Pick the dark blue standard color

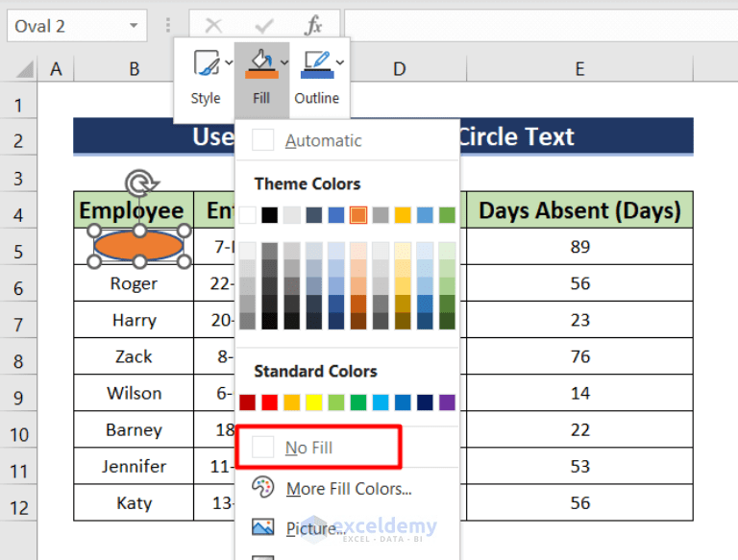click(x=425, y=402)
